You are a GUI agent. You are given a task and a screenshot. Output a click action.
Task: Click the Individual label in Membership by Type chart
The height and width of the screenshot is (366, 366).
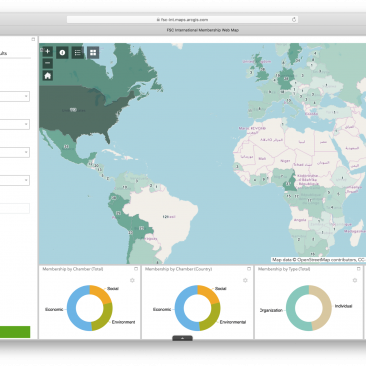tap(343, 306)
